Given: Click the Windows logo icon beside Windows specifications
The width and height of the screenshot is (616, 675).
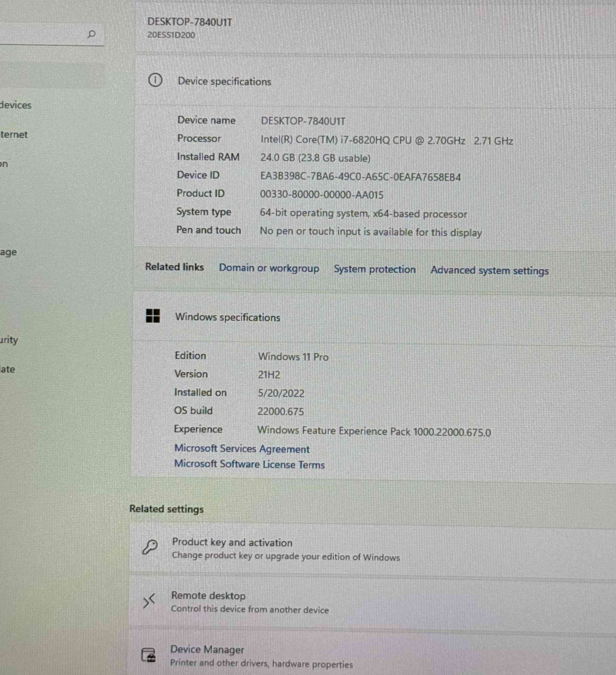Looking at the screenshot, I should [x=153, y=316].
